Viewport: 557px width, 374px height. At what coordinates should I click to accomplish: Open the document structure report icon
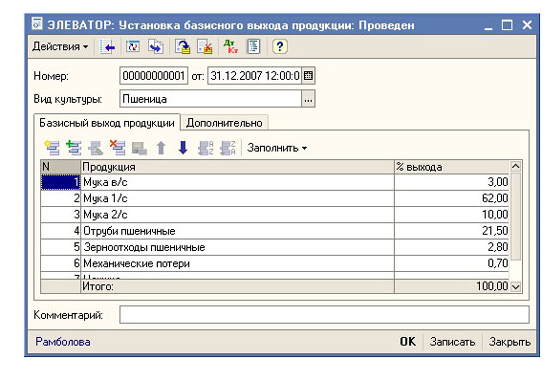click(x=253, y=47)
